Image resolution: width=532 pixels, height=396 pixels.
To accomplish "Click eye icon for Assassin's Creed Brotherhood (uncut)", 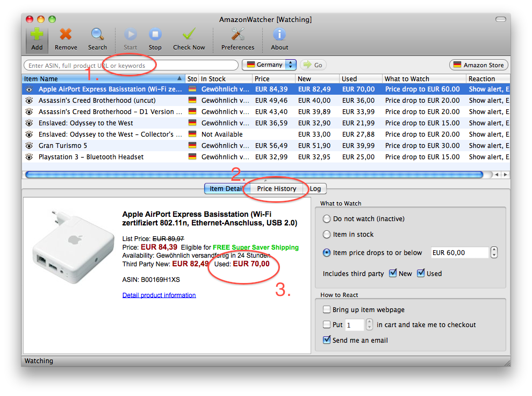I will point(29,101).
